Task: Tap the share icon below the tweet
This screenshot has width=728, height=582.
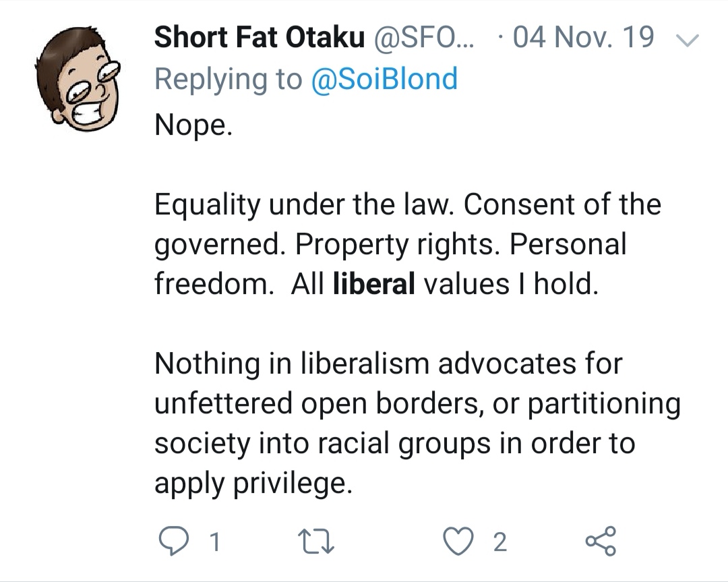Action: tap(600, 541)
